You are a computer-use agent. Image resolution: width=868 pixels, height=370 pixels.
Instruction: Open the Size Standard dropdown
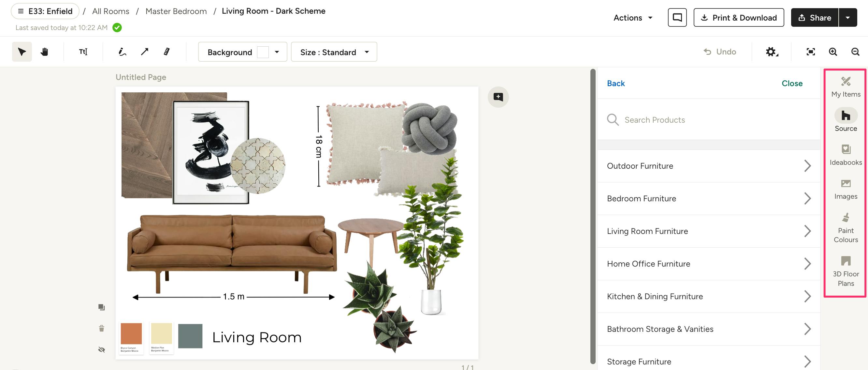tap(334, 52)
